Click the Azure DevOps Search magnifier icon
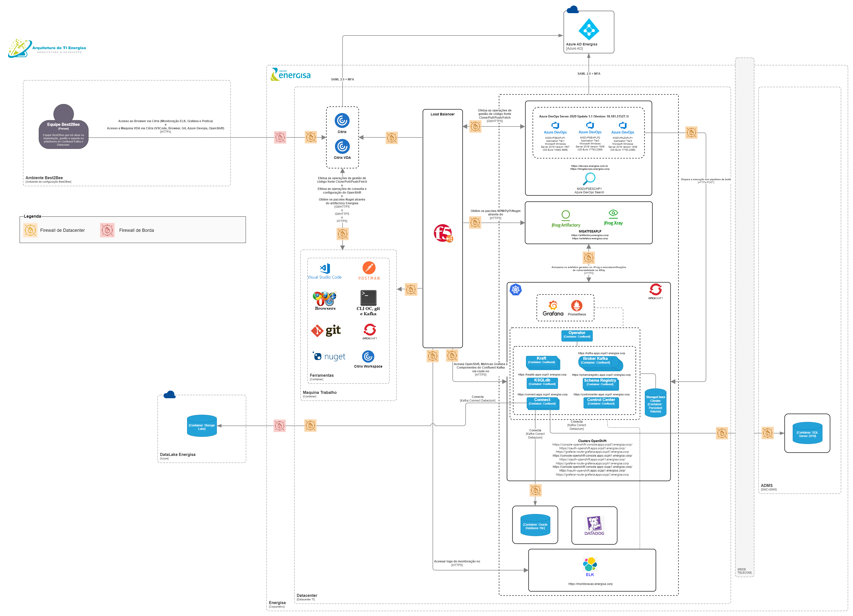853x616 pixels. 589,179
